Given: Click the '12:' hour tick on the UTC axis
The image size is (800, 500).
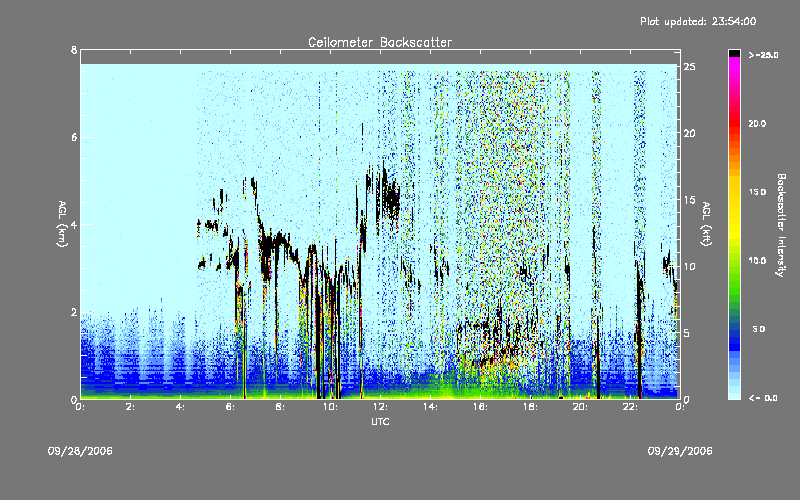Looking at the screenshot, I should 380,407.
